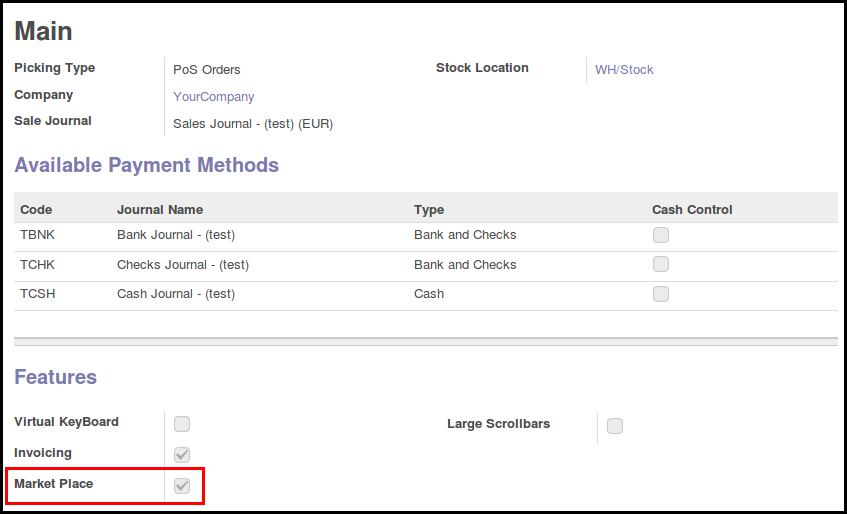Select the TCSH code cell
The width and height of the screenshot is (847, 514).
(x=37, y=294)
